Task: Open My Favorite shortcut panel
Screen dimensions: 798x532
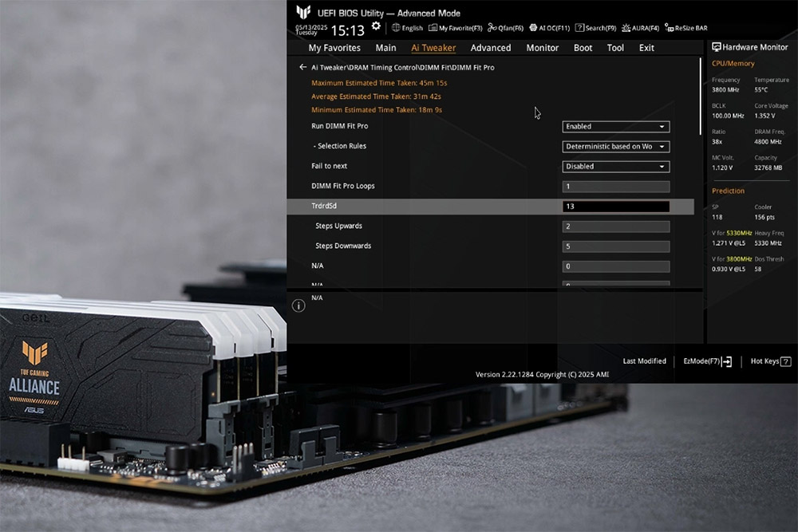Action: pos(453,27)
